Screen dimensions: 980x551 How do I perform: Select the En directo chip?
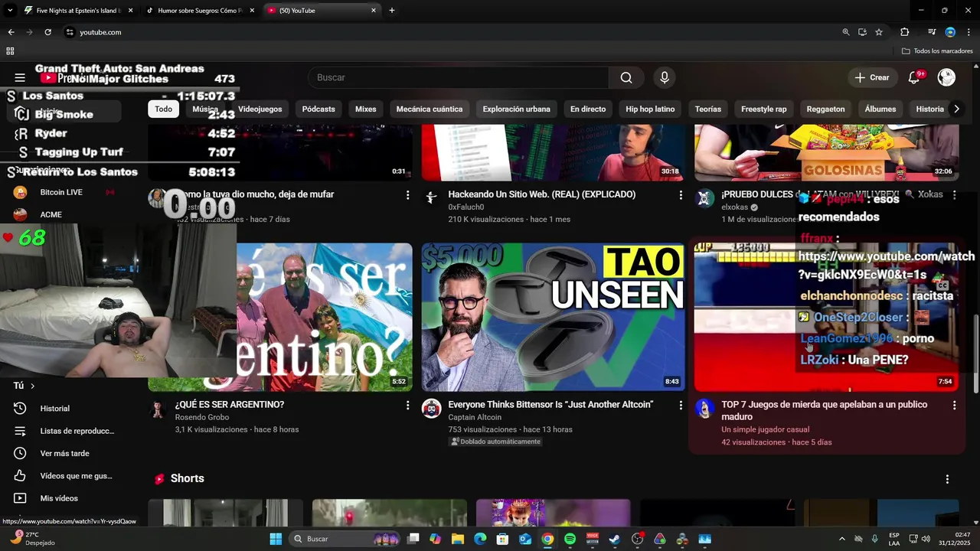(588, 109)
